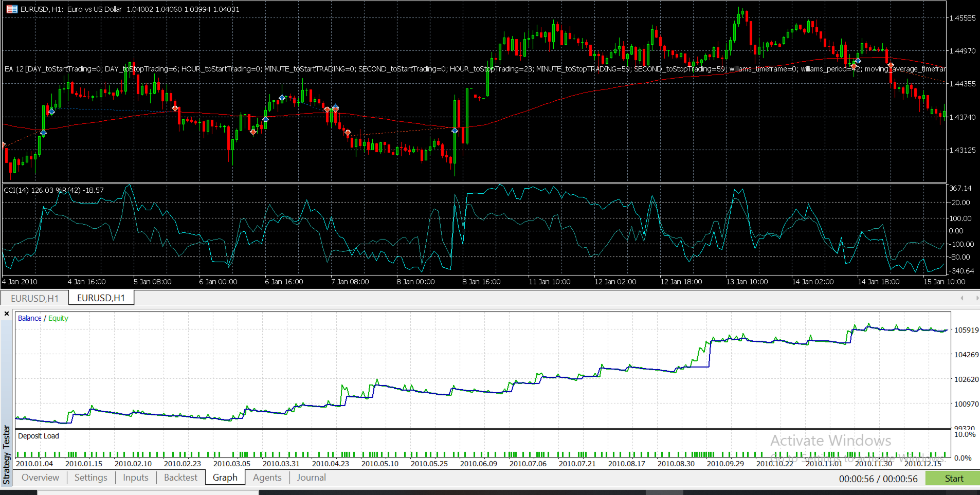
Task: Click the left chart-tab scroll arrow
Action: (962, 298)
